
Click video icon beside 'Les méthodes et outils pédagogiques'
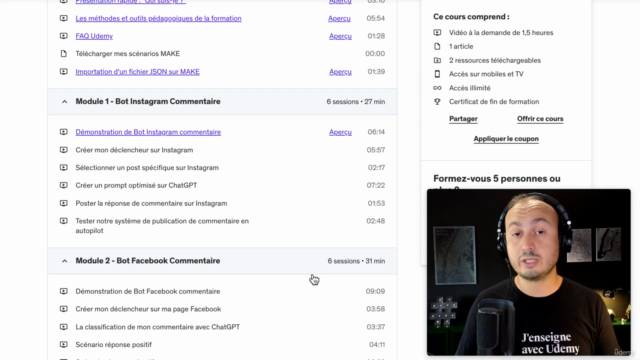tap(64, 18)
